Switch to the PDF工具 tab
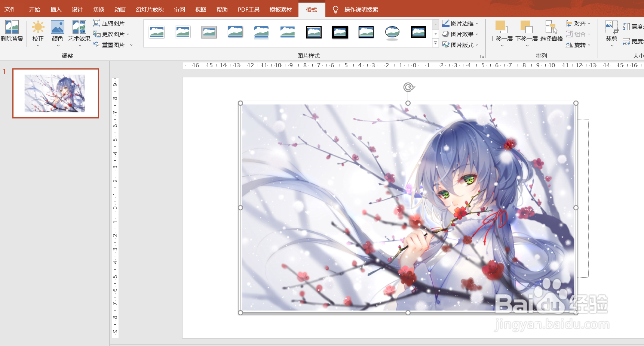644x346 pixels. coord(249,9)
